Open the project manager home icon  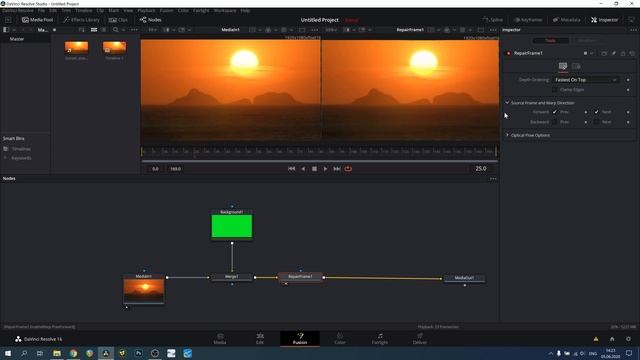[x=612, y=339]
